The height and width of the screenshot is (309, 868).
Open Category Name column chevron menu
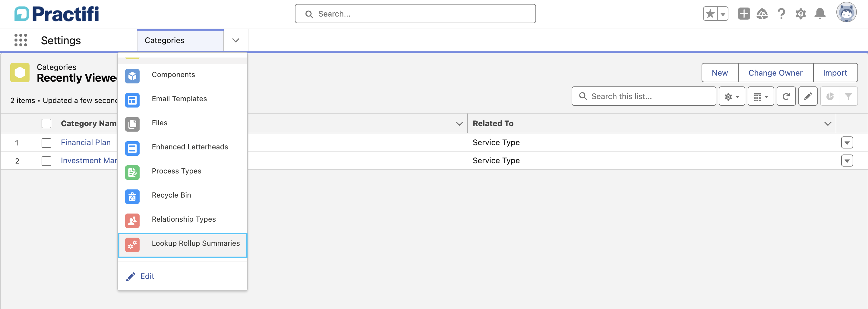(459, 123)
